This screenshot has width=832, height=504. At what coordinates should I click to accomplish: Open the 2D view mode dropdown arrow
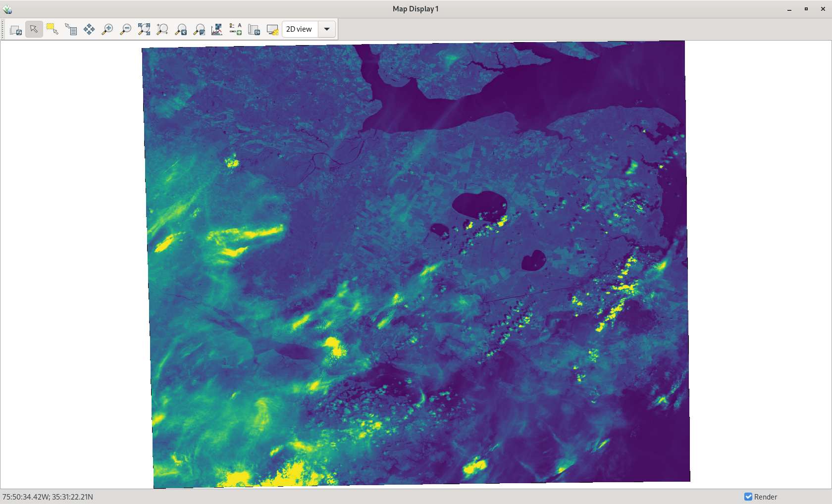[327, 29]
